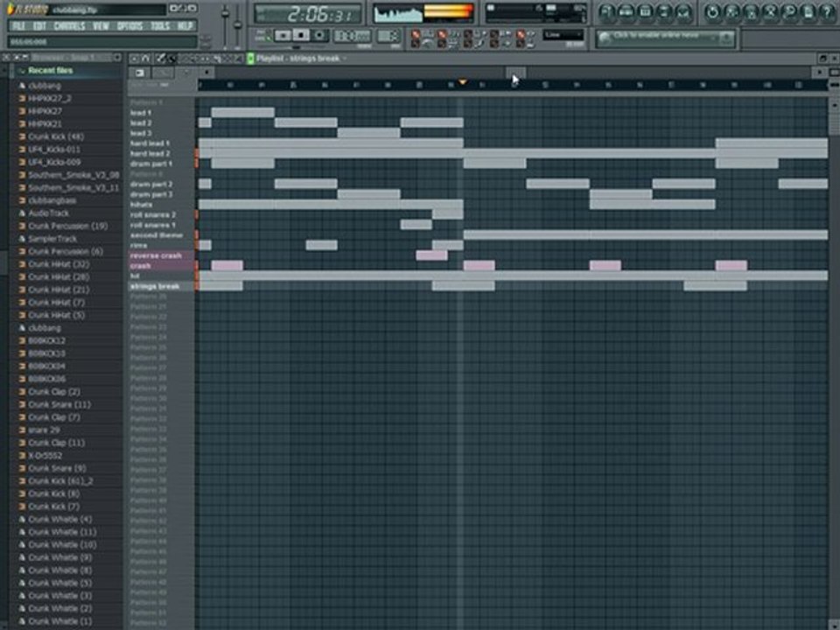Toggle second recording-panel switch in top row

tap(442, 34)
